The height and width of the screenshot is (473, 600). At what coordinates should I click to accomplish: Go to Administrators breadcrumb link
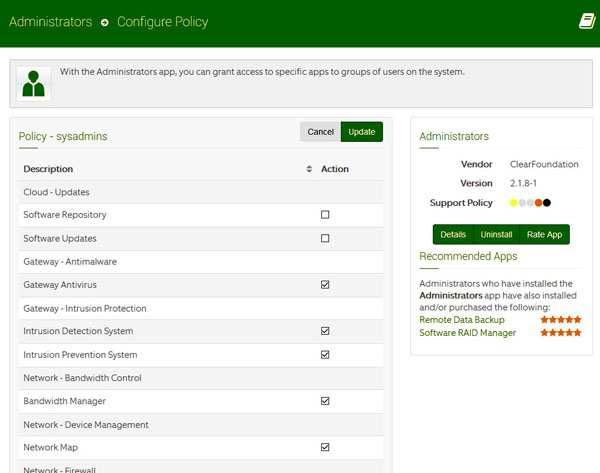coord(51,22)
